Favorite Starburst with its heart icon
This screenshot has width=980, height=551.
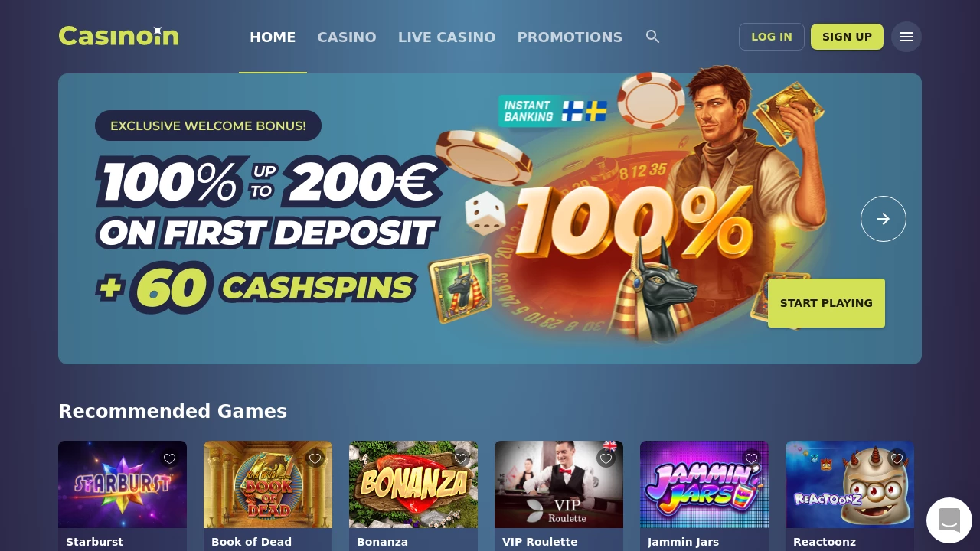tap(170, 458)
